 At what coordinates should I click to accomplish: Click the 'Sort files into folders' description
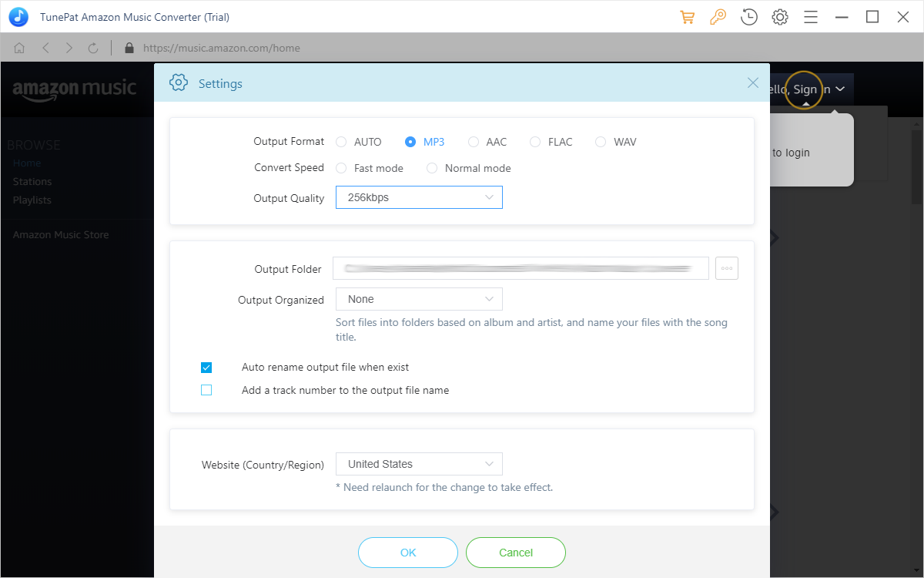click(531, 330)
